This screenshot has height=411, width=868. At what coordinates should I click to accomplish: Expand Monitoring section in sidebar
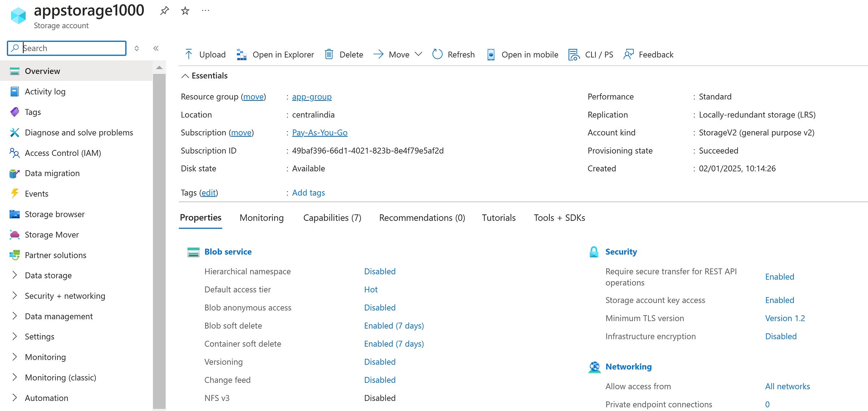point(14,357)
